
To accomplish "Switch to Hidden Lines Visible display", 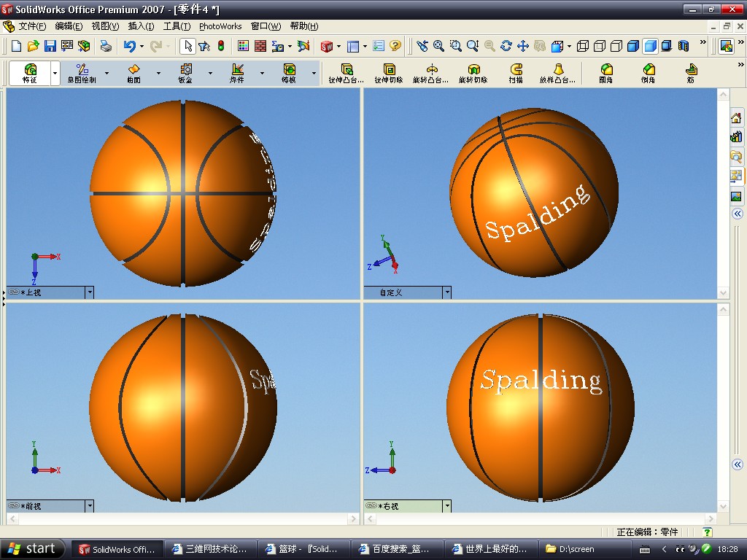I will pyautogui.click(x=600, y=46).
